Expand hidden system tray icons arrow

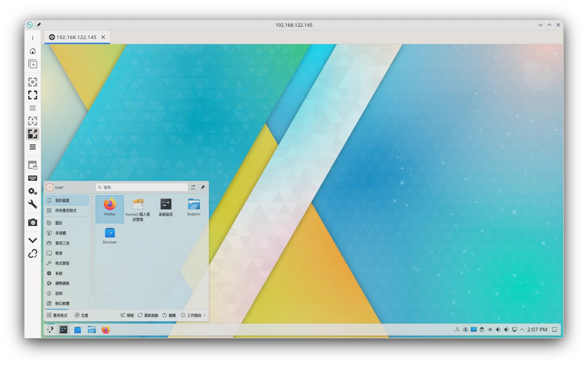click(x=522, y=330)
